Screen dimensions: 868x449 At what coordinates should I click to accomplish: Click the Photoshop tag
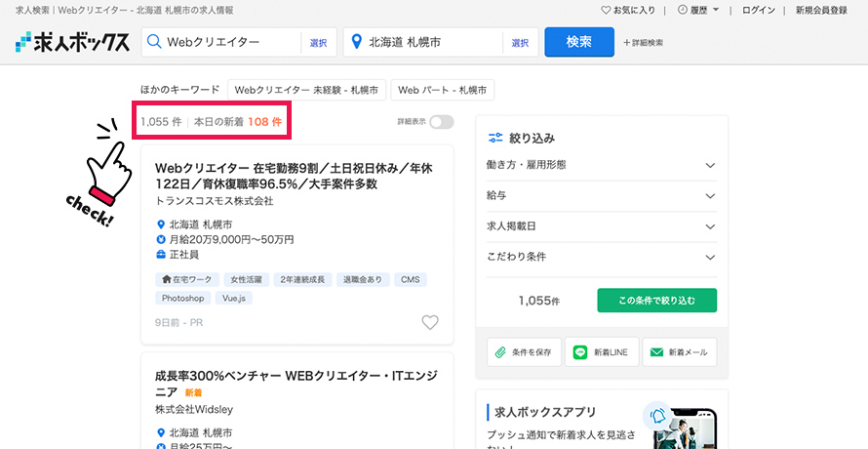[182, 299]
